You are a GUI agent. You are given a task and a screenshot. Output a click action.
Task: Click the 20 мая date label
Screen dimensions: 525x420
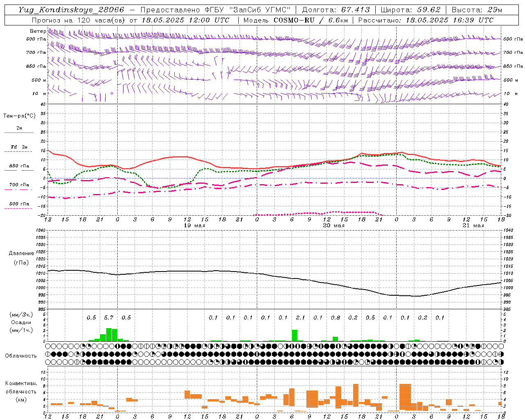pos(334,226)
